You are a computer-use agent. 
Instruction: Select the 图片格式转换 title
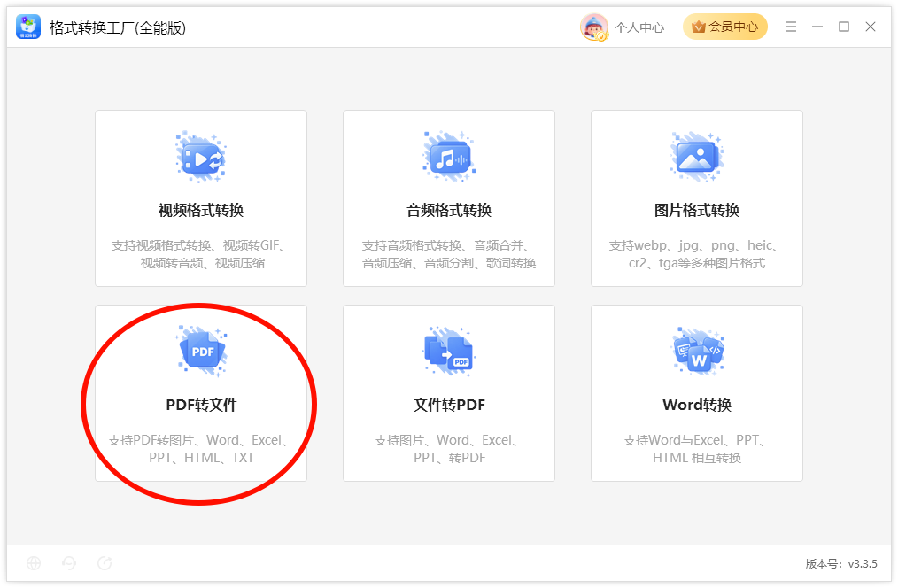(x=697, y=210)
